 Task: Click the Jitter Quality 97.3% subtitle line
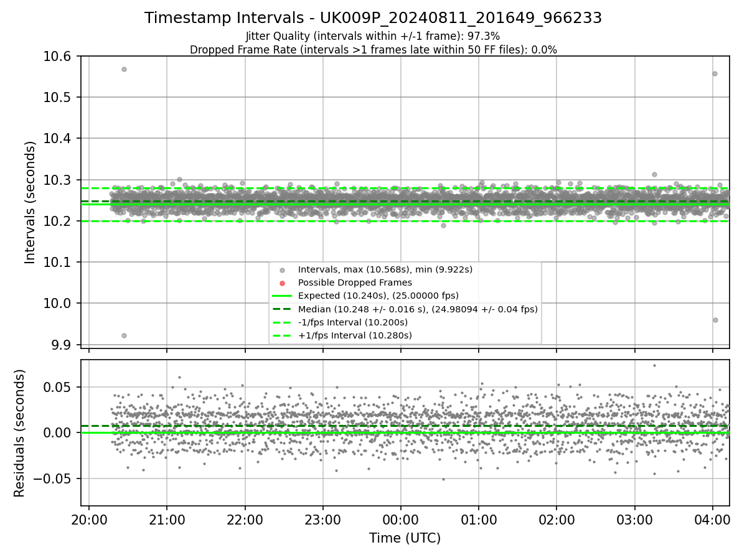pyautogui.click(x=373, y=36)
